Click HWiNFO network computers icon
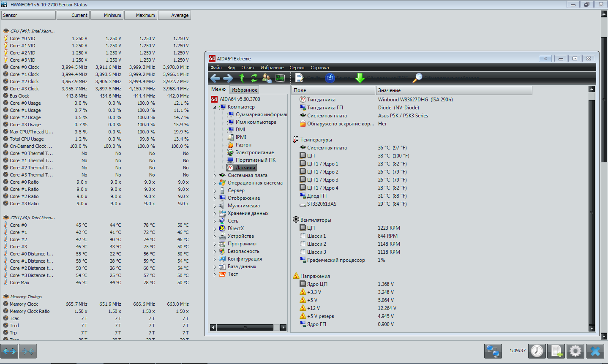 (493, 351)
